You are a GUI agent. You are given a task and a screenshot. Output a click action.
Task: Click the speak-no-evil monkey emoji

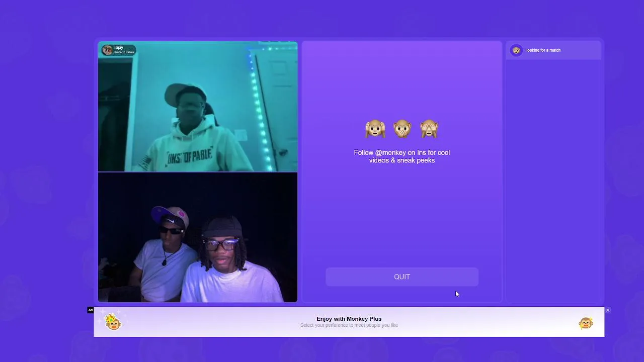402,129
